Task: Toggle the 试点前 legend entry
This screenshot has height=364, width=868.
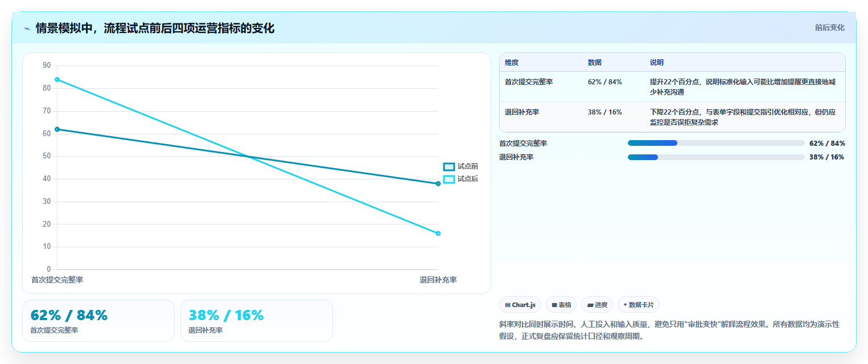Action: click(460, 166)
